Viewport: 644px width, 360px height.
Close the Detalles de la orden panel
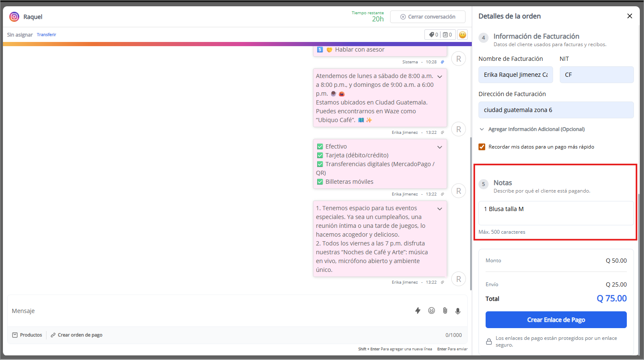pos(629,16)
